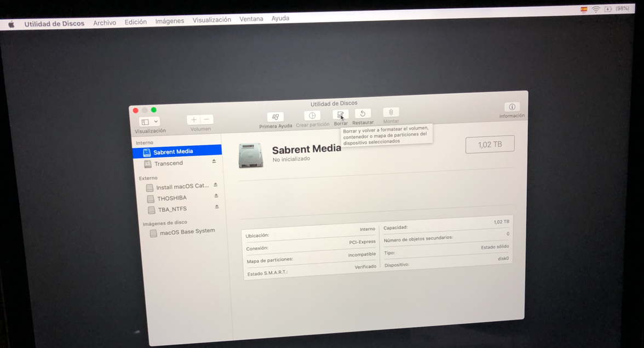
Task: Open the Ayuda menu
Action: 280,18
